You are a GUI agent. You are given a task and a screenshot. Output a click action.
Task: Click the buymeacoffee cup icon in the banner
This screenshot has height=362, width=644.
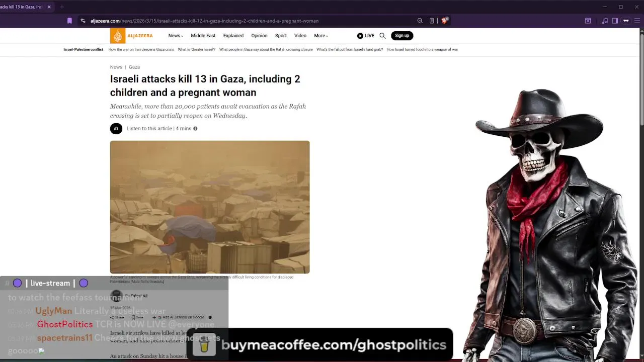pos(204,345)
